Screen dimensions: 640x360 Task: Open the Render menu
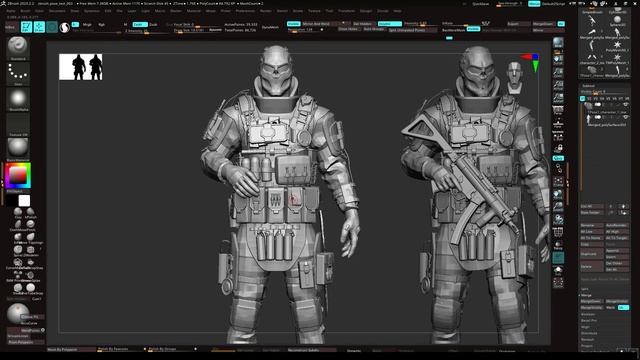coord(266,11)
